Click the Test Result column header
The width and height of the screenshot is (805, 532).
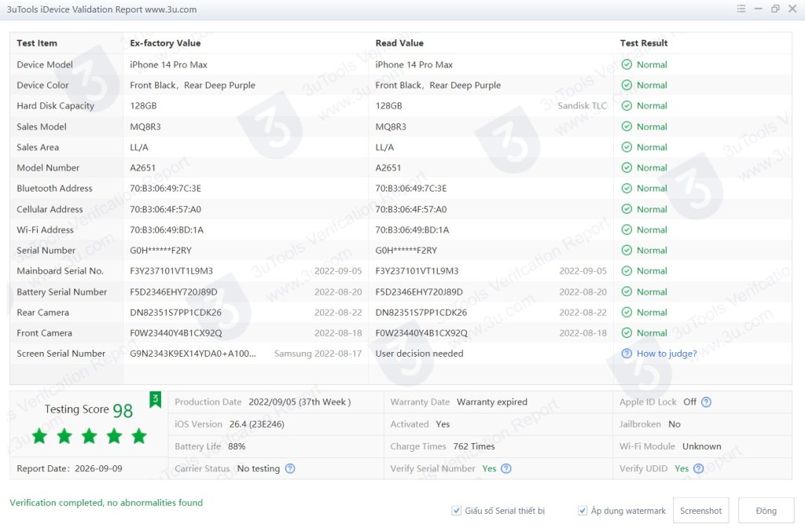[x=644, y=43]
